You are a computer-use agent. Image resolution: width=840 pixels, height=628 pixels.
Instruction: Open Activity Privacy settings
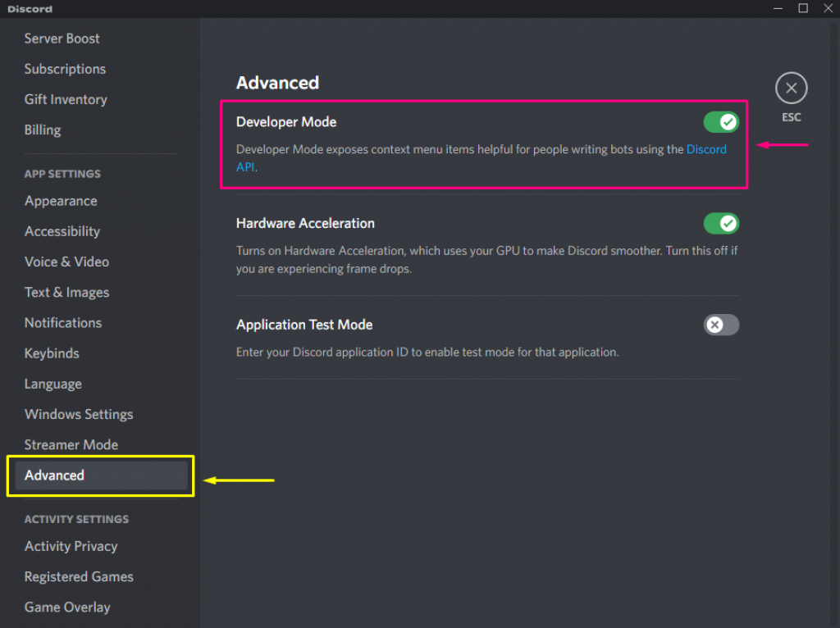[71, 547]
